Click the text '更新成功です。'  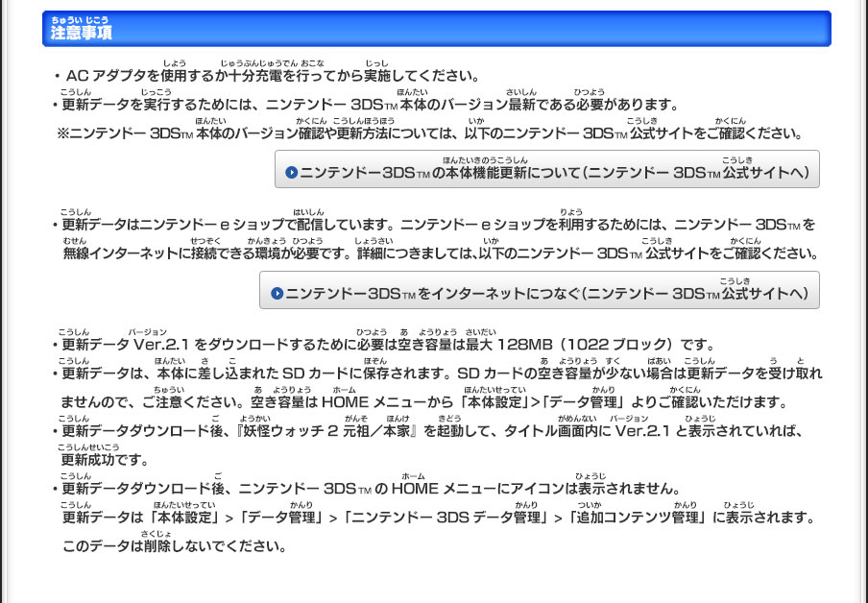coord(106,460)
